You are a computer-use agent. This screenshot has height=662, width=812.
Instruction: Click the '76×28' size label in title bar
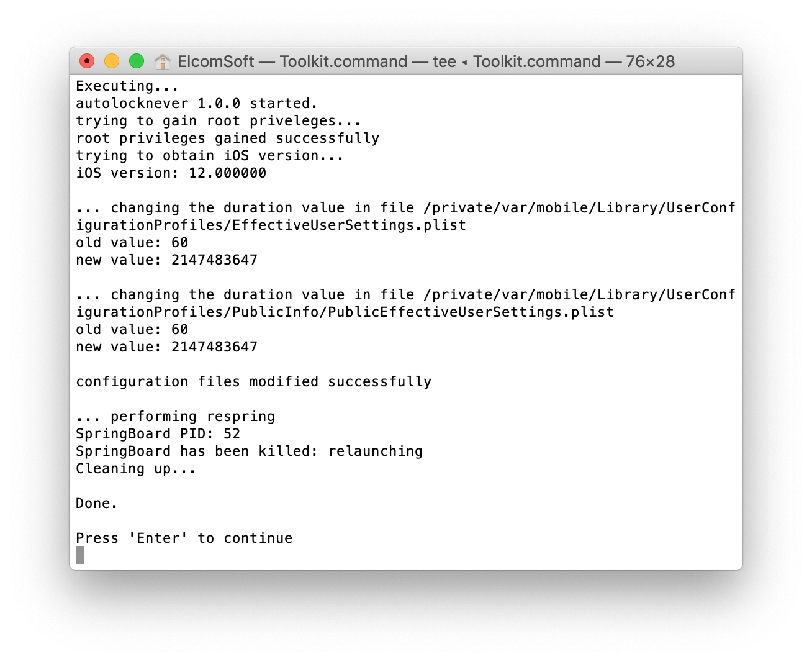(x=650, y=61)
